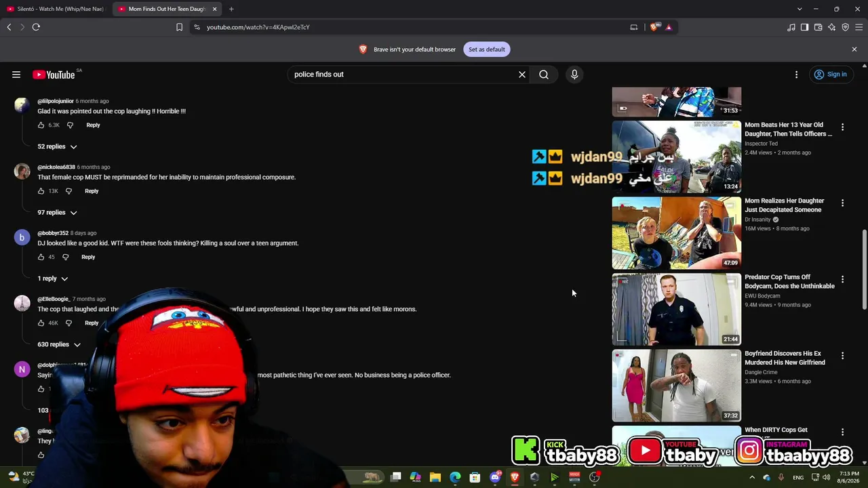The height and width of the screenshot is (488, 868).
Task: Focus the address bar URL
Action: coord(258,27)
